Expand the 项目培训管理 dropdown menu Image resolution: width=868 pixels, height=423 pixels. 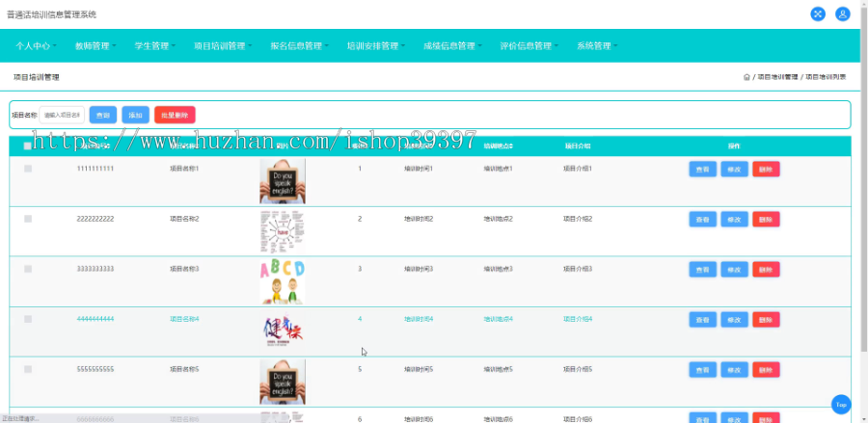(223, 46)
